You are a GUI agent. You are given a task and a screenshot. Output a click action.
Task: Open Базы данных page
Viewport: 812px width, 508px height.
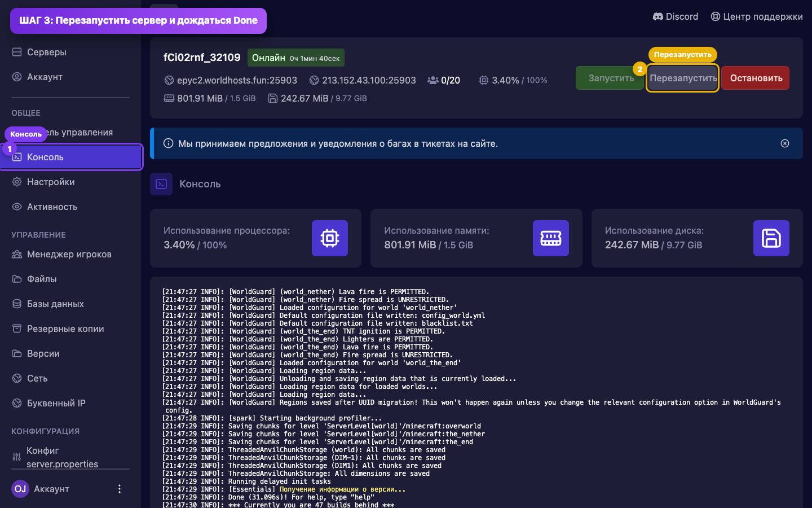(x=70, y=304)
